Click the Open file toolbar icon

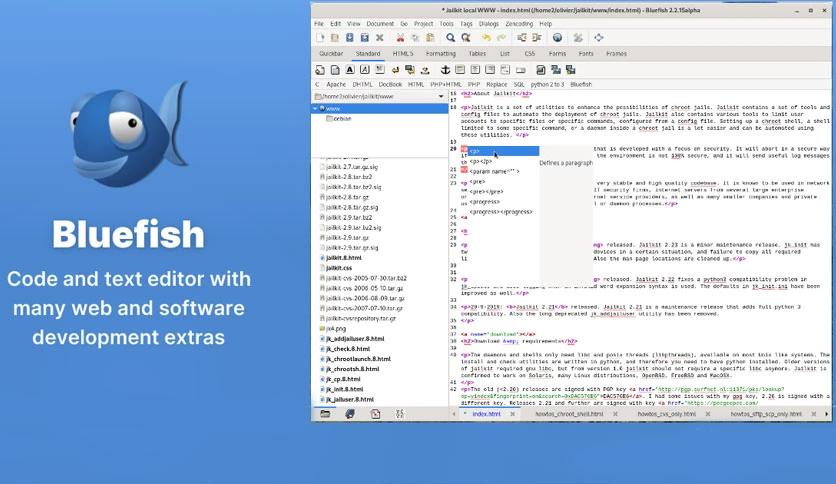pos(335,38)
